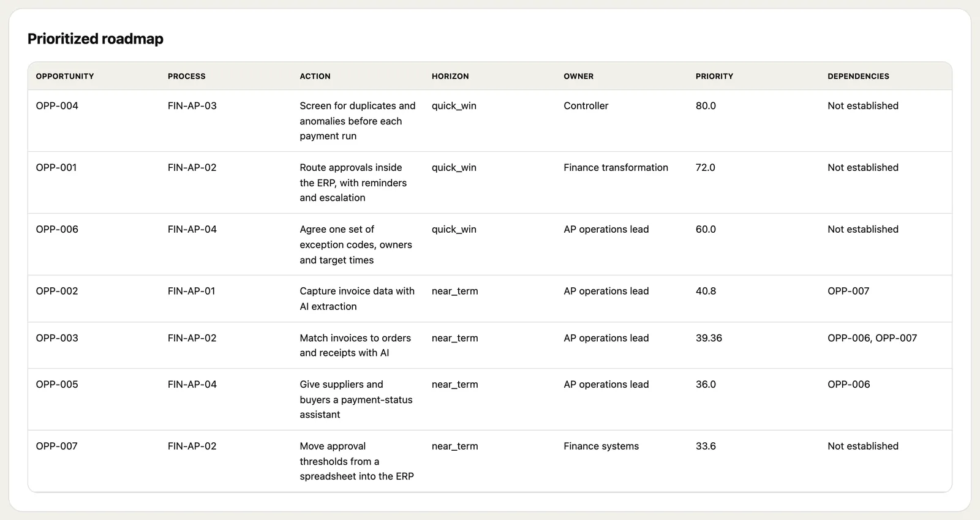Click FIN-AP-02 in the OPP-001 row

(x=192, y=168)
